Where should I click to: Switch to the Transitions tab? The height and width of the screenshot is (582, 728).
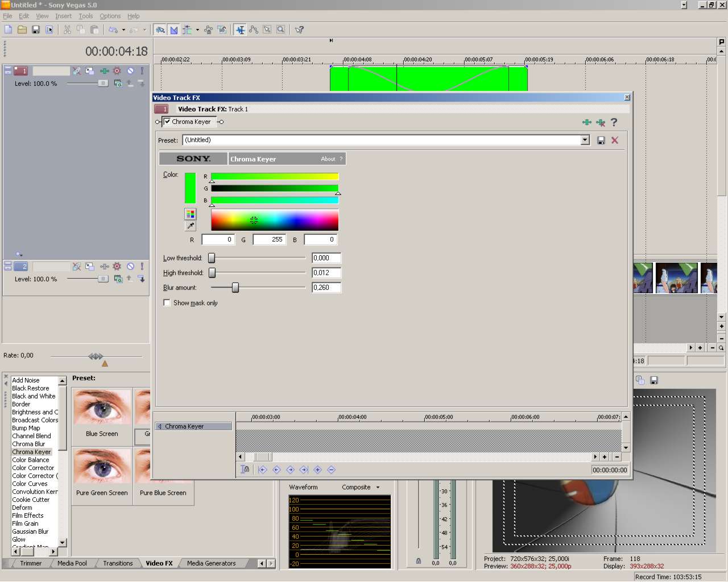pos(118,563)
